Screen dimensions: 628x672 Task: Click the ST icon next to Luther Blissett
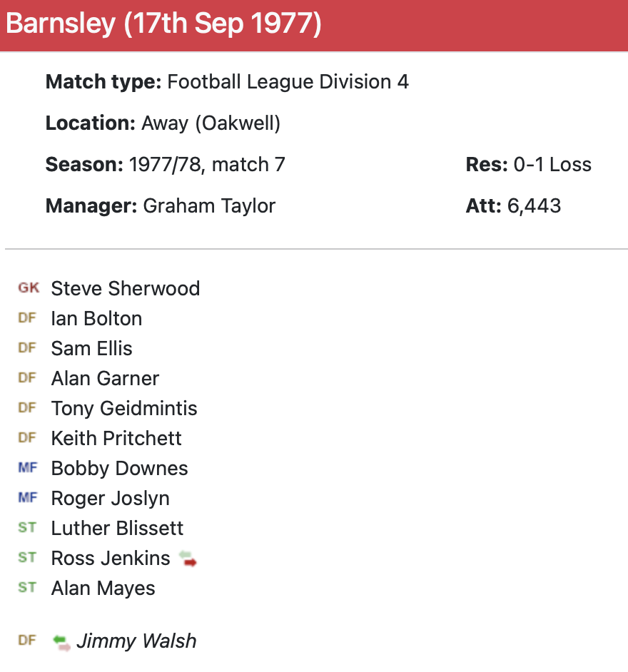27,528
